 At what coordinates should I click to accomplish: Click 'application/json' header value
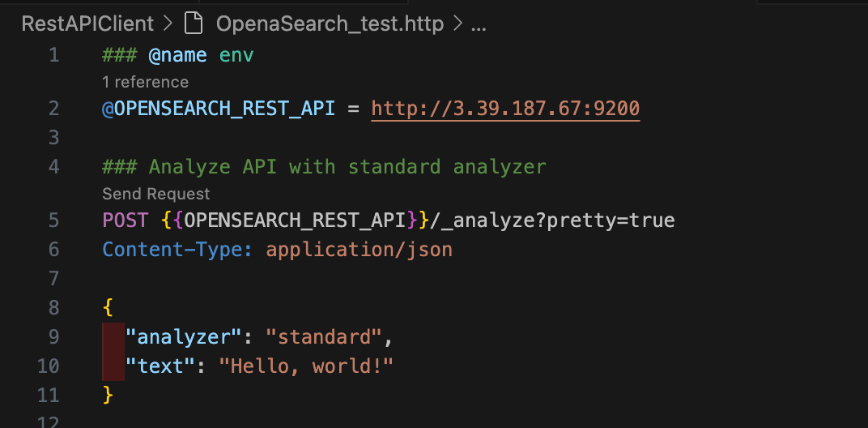360,250
